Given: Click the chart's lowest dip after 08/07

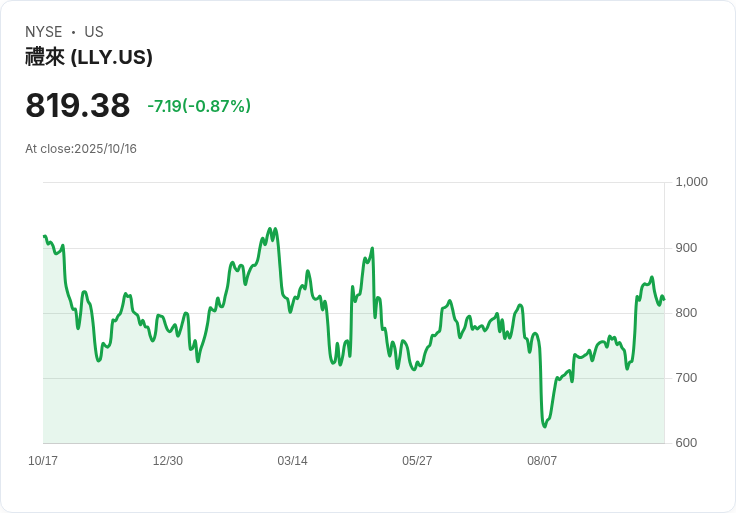Looking at the screenshot, I should point(545,427).
